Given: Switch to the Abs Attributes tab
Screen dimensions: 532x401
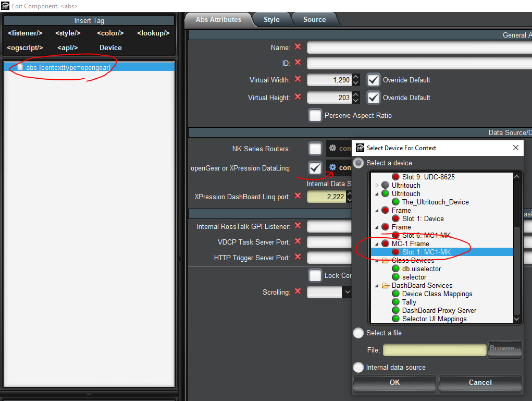Looking at the screenshot, I should 218,20.
